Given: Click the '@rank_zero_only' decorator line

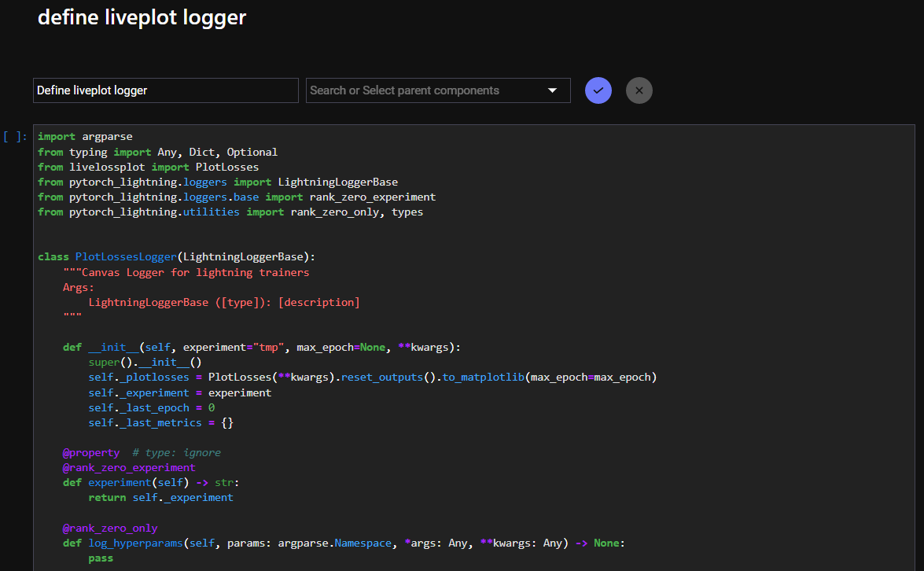Looking at the screenshot, I should pyautogui.click(x=110, y=529).
